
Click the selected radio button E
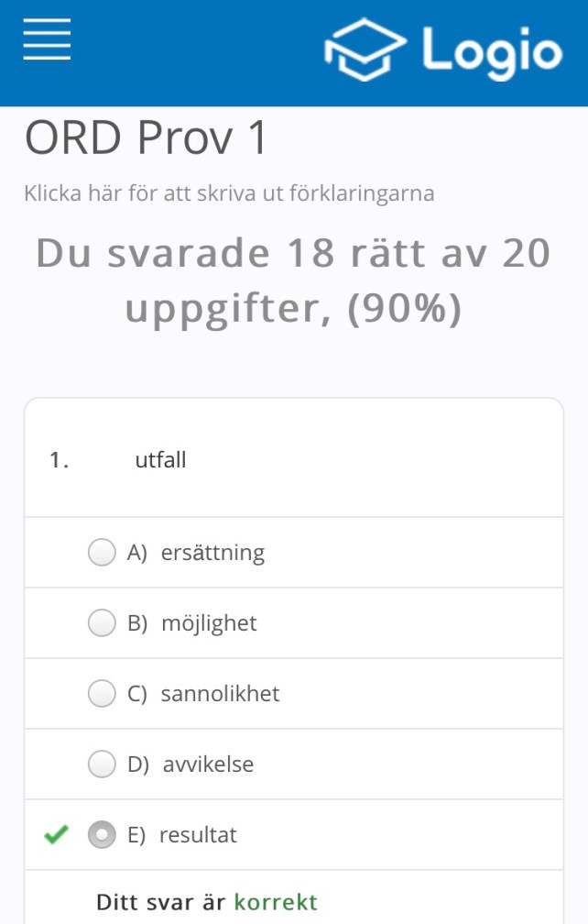point(102,835)
